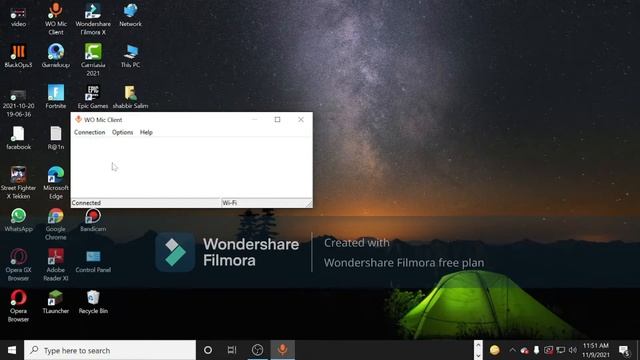This screenshot has height=360, width=640.
Task: Open Microsoft Edge desktop shortcut
Action: pos(56,183)
